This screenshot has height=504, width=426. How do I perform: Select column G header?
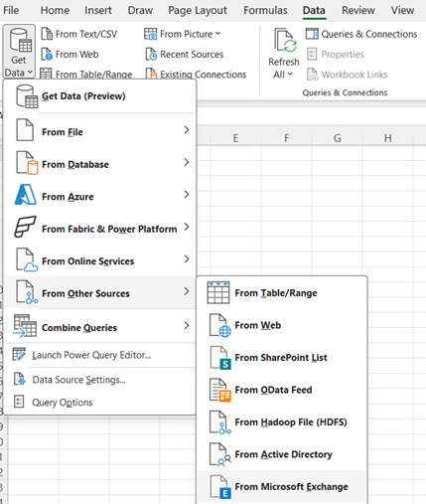338,138
